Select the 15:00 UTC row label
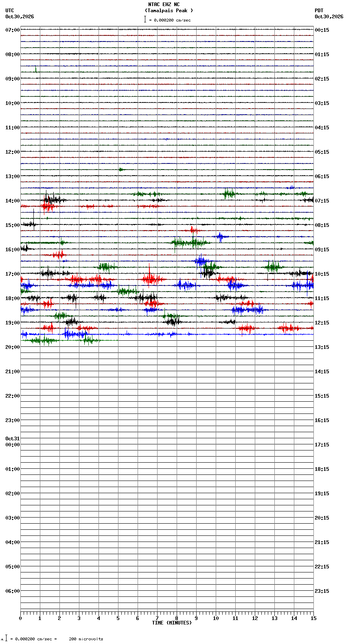The image size is (346, 644). [13, 225]
